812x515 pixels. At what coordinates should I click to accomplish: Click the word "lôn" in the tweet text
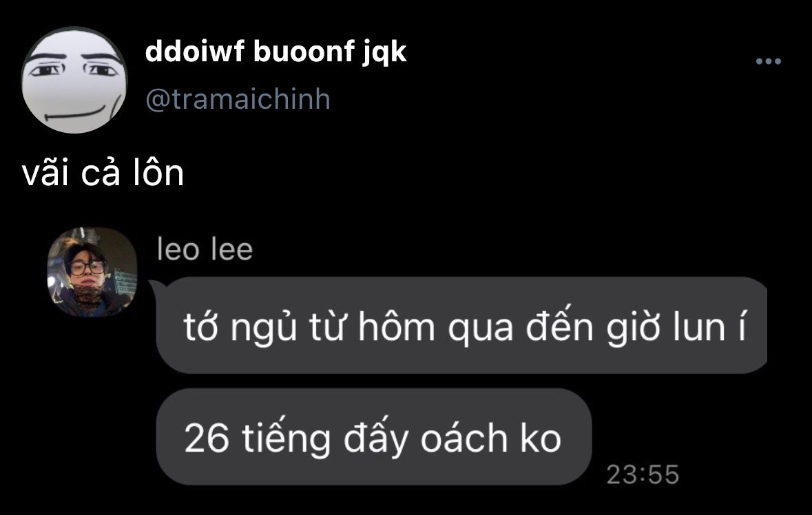click(158, 173)
